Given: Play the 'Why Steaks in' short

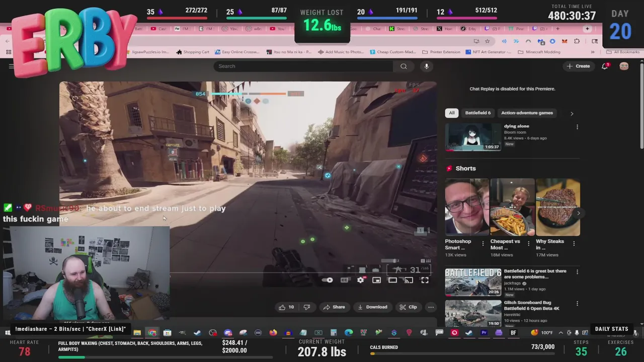Looking at the screenshot, I should coord(558,207).
